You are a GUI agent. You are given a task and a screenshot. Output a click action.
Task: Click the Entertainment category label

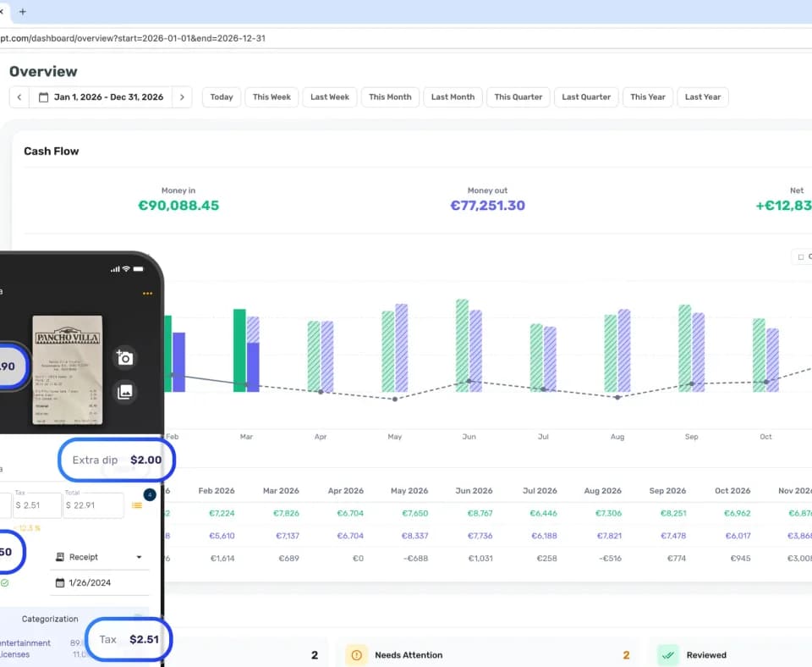[x=25, y=643]
